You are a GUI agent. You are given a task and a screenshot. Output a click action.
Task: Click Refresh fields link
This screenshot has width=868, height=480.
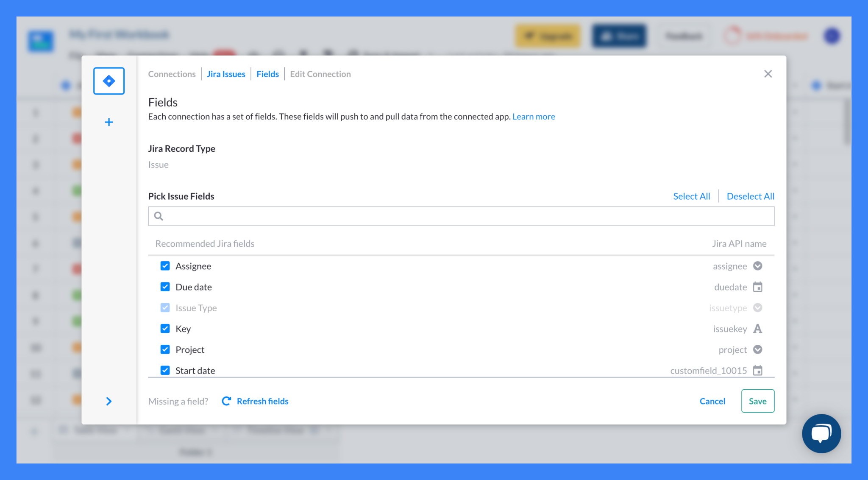(x=262, y=401)
